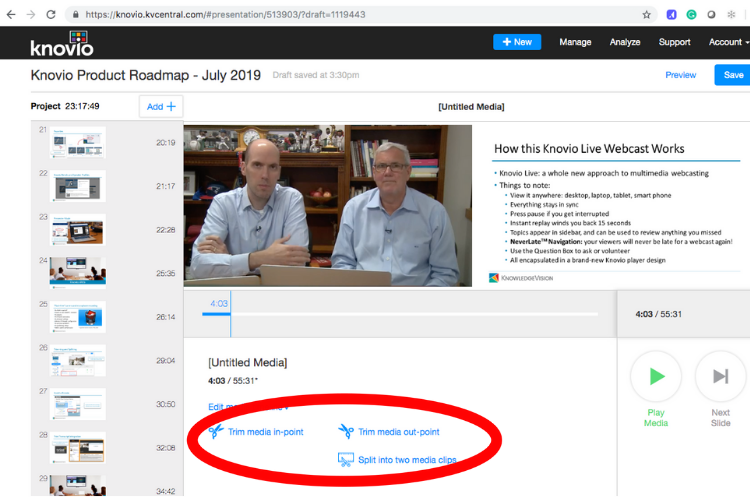Click the Edit media link
Screen dimensions: 750x500
click(248, 407)
